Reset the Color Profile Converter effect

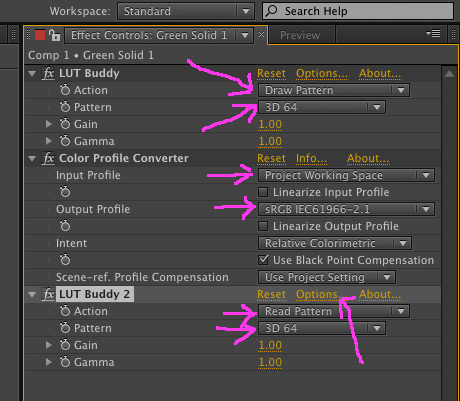coord(271,158)
